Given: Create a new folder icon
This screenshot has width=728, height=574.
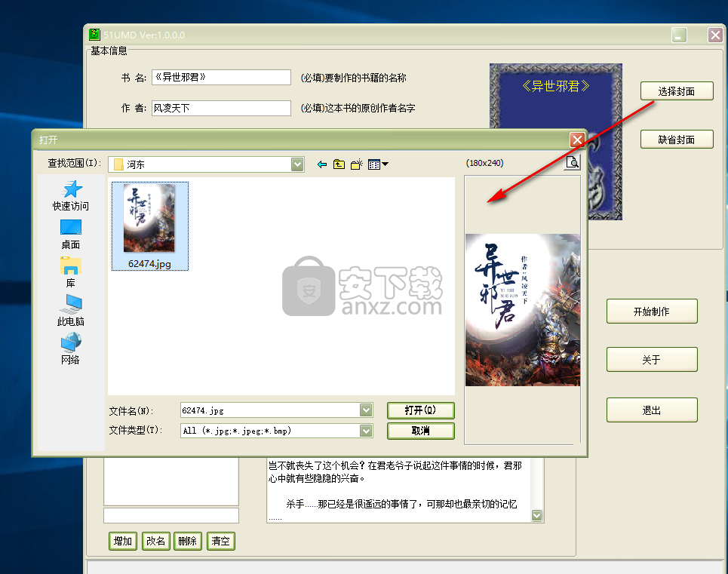Looking at the screenshot, I should click(357, 164).
